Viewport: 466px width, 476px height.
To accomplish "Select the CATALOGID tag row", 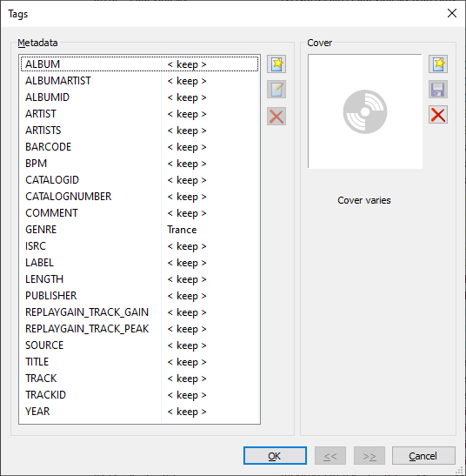I will point(140,180).
